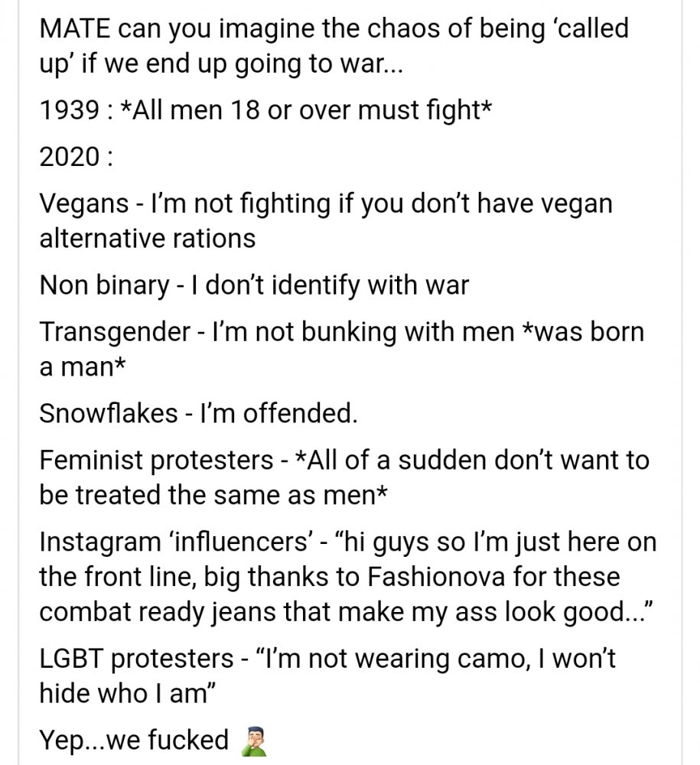Click the word Vegans in the post
This screenshot has width=700, height=765.
click(x=84, y=204)
